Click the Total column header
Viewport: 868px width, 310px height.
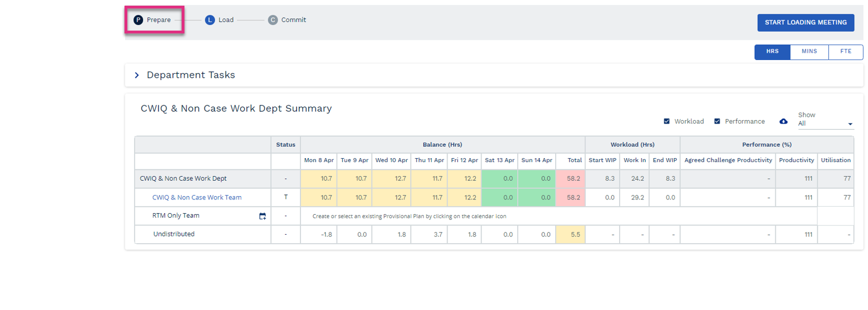pyautogui.click(x=570, y=160)
